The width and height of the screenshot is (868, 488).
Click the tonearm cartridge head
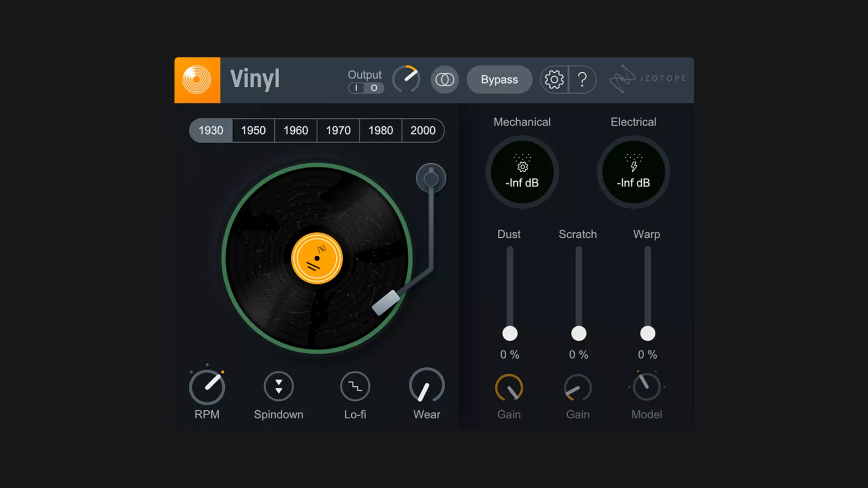[x=386, y=302]
